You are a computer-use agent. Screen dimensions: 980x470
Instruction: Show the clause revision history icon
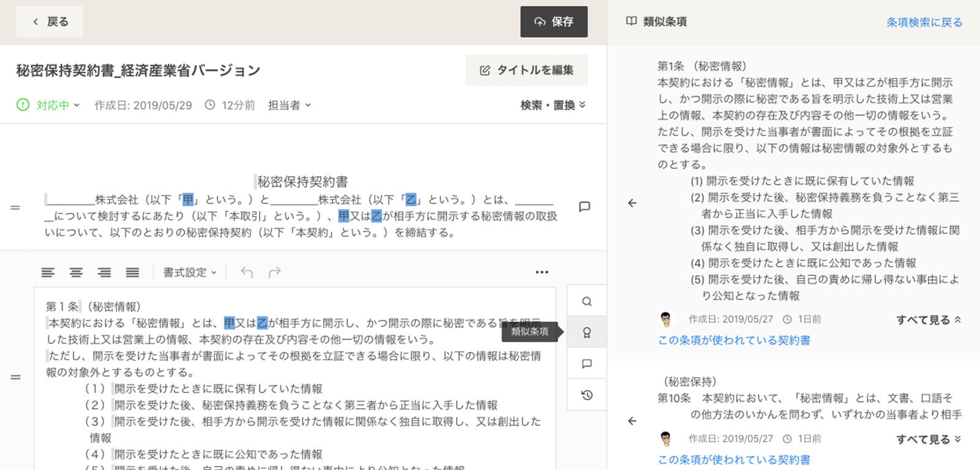[587, 395]
